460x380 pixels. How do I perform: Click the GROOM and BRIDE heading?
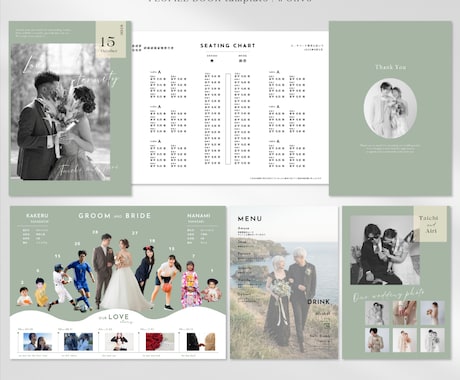pos(115,216)
